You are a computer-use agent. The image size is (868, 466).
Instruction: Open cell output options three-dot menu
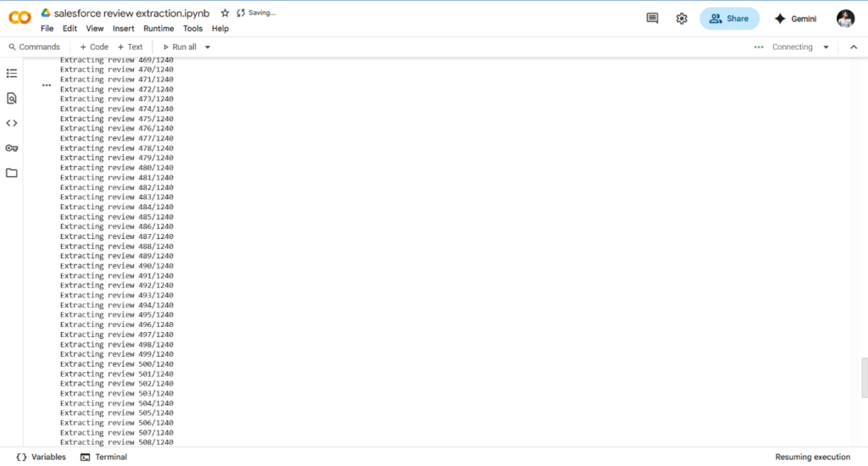pos(47,85)
